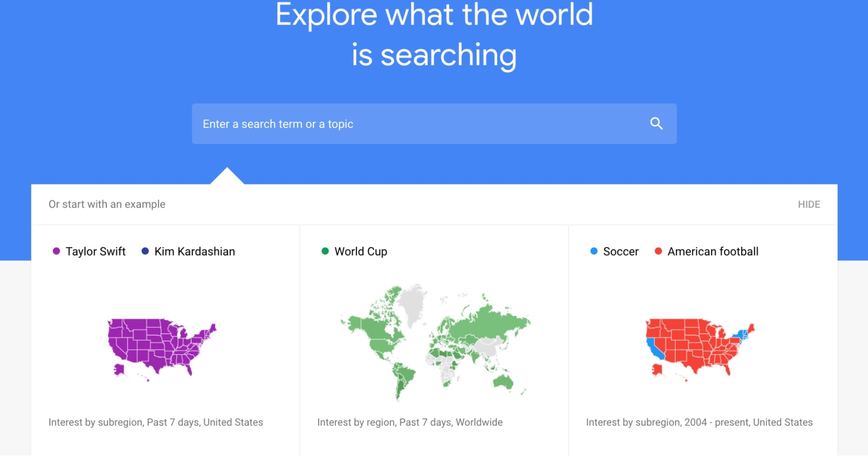Select the purple Taylor Swift legend dot
Image resolution: width=868 pixels, height=456 pixels.
pyautogui.click(x=56, y=251)
